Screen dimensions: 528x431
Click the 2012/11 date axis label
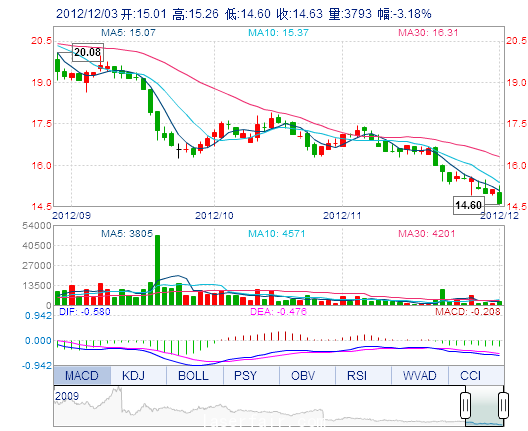342,216
